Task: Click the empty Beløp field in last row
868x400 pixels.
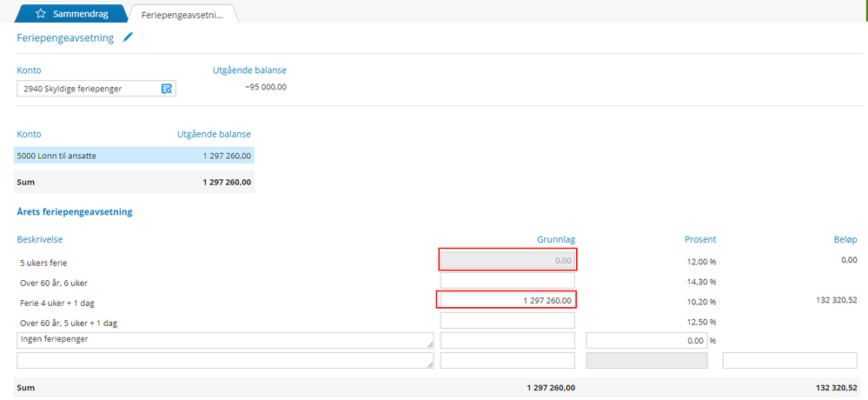Action: (790, 360)
